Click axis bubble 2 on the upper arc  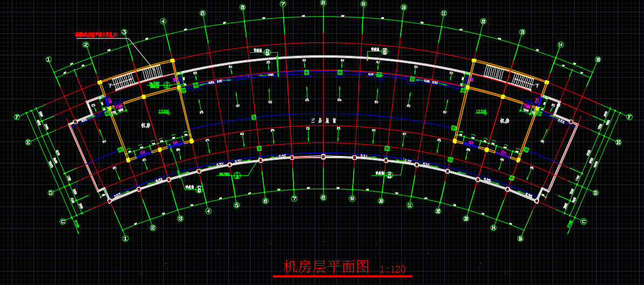pos(86,45)
